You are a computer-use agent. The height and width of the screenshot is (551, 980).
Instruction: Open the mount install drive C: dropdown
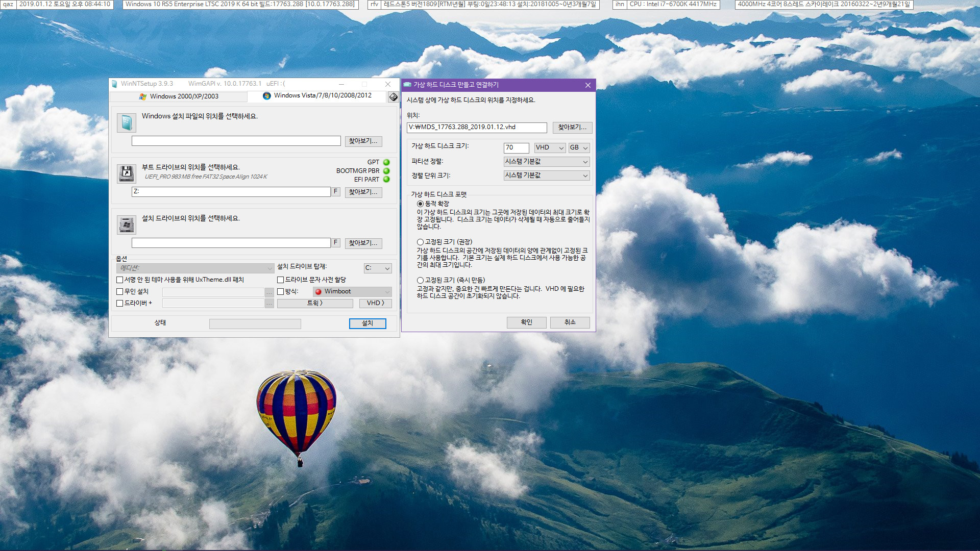click(378, 268)
